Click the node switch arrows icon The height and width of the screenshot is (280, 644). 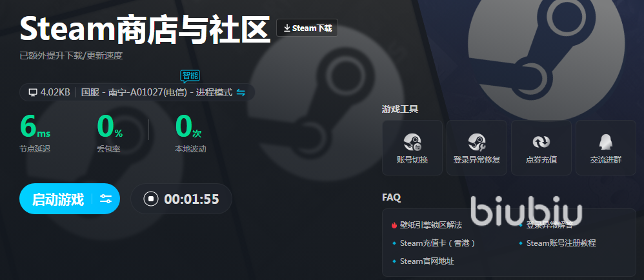[241, 92]
